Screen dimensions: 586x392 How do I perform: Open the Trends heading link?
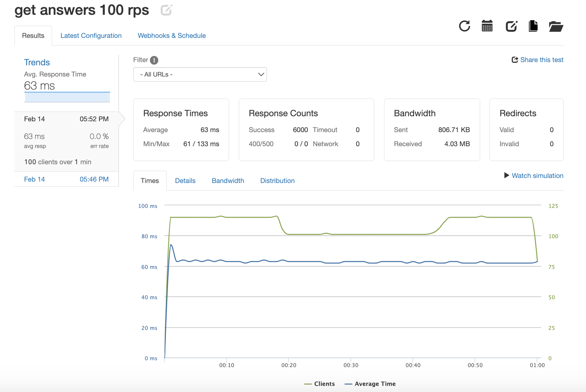point(37,62)
